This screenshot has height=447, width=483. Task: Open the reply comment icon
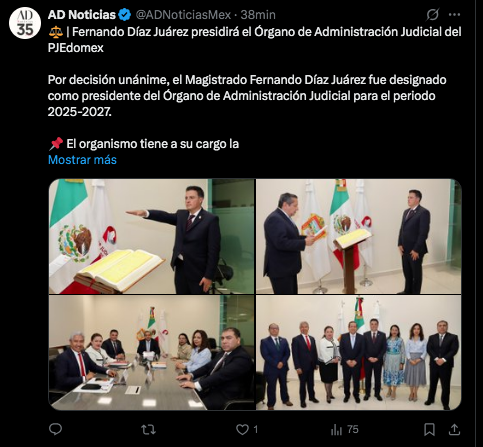55,429
